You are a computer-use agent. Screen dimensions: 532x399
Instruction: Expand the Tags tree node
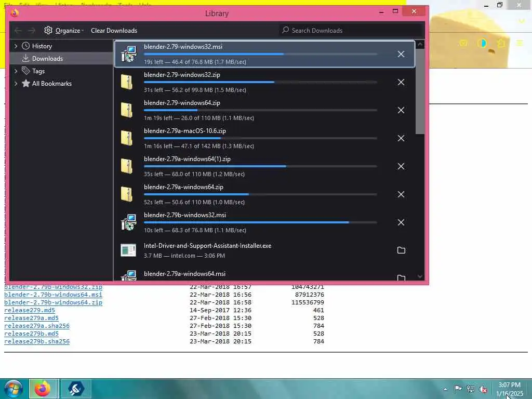(x=16, y=71)
